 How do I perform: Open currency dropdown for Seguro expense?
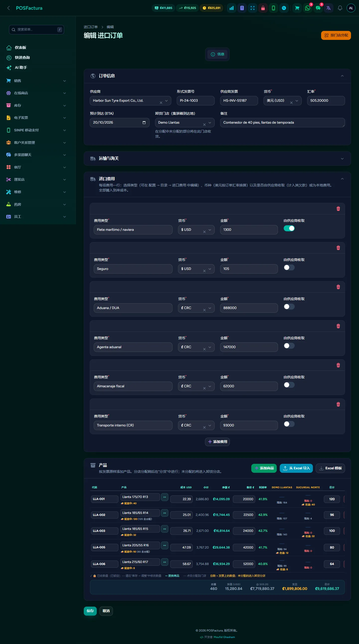pyautogui.click(x=196, y=269)
